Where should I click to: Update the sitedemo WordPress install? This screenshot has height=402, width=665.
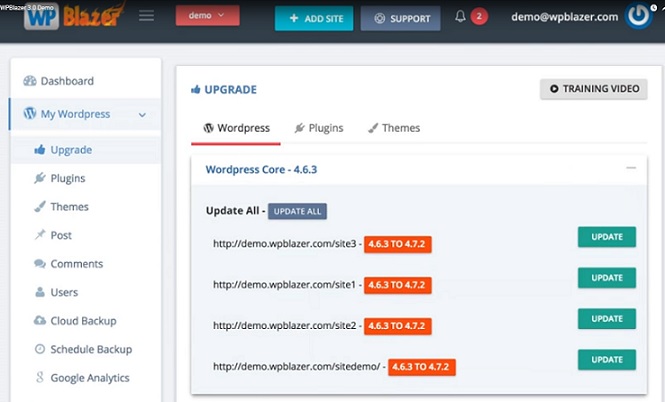point(607,360)
